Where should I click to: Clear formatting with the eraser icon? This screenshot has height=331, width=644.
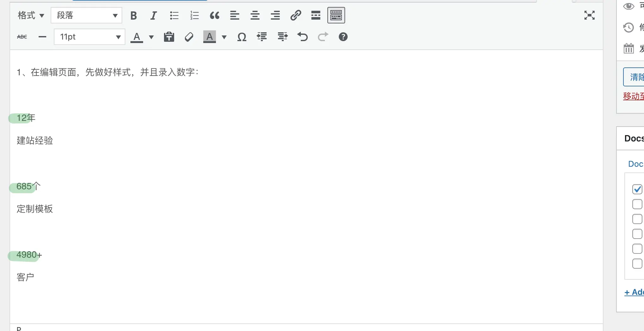point(189,37)
